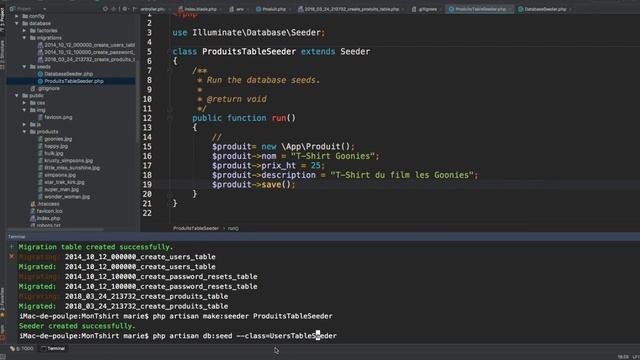
Task: Close the terminal session with the red X icon
Action: coord(11,257)
